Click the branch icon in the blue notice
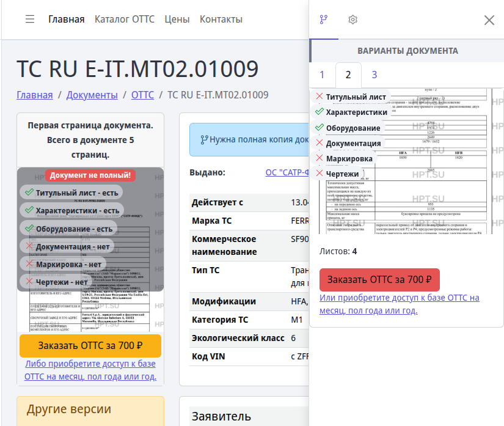 tap(204, 139)
